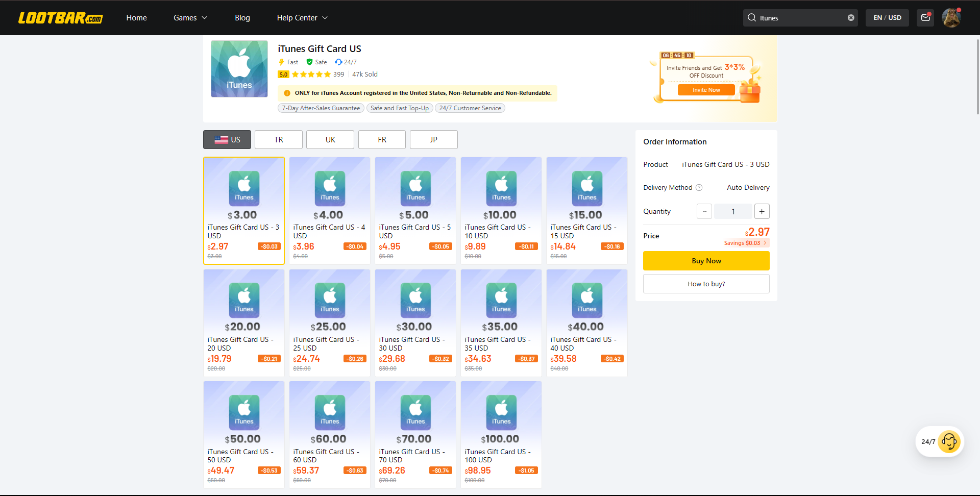The height and width of the screenshot is (496, 980).
Task: Click the Invite Now button
Action: (x=706, y=90)
